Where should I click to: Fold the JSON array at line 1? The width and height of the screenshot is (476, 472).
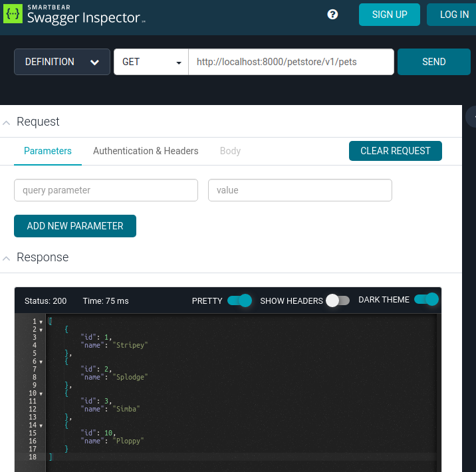click(x=41, y=322)
